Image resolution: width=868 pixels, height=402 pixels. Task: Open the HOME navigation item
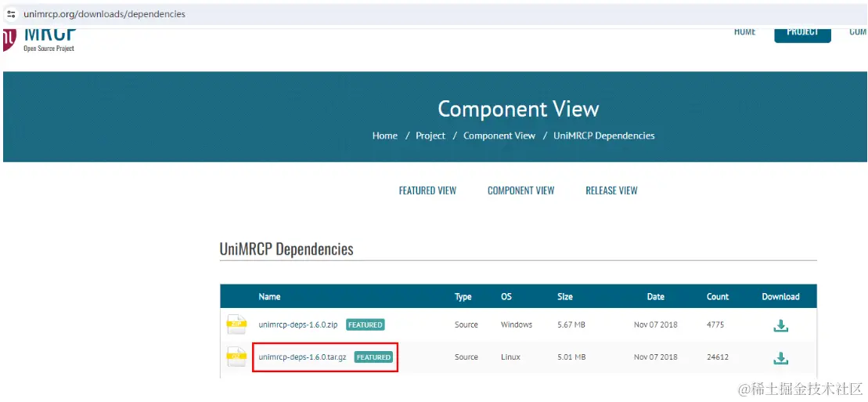click(744, 31)
